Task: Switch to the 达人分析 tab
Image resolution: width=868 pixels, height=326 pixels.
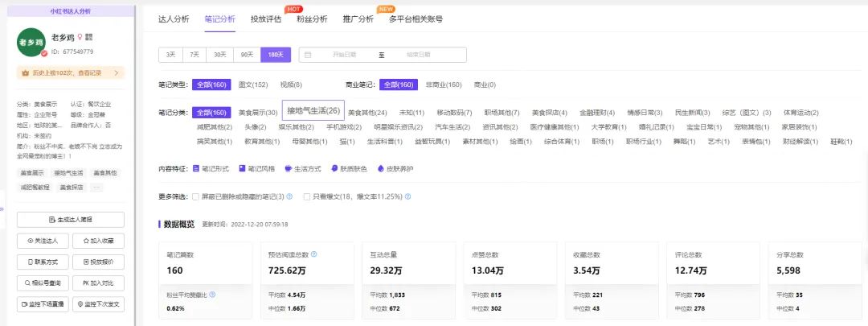Action: coord(174,19)
